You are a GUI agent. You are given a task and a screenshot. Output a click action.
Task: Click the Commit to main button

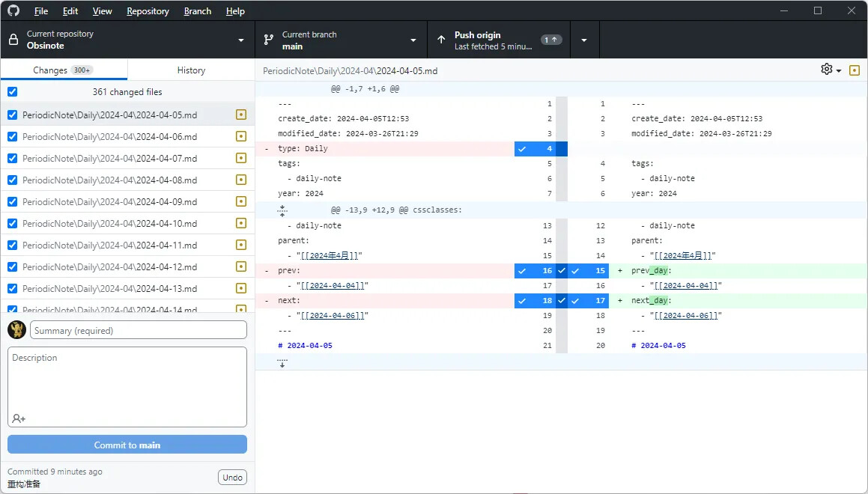point(127,445)
